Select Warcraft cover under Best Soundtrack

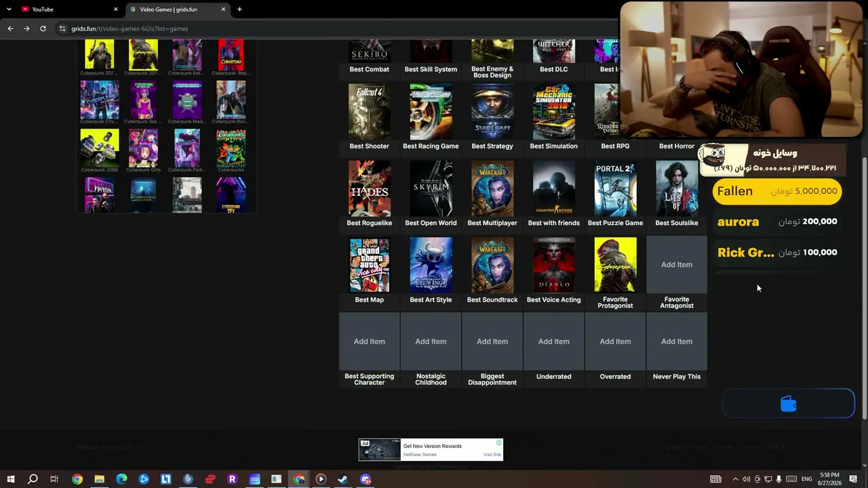coord(492,265)
